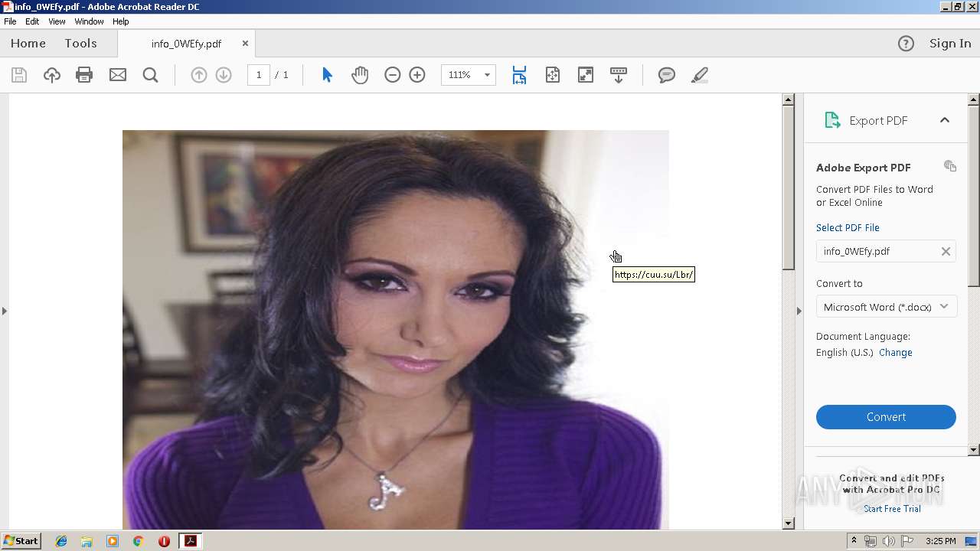Select the info_0WEfy.pdf document tab
This screenshot has height=551, width=980.
[186, 44]
